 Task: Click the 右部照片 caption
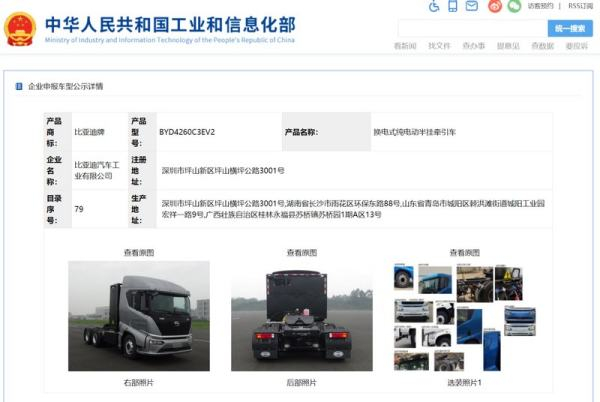(139, 382)
